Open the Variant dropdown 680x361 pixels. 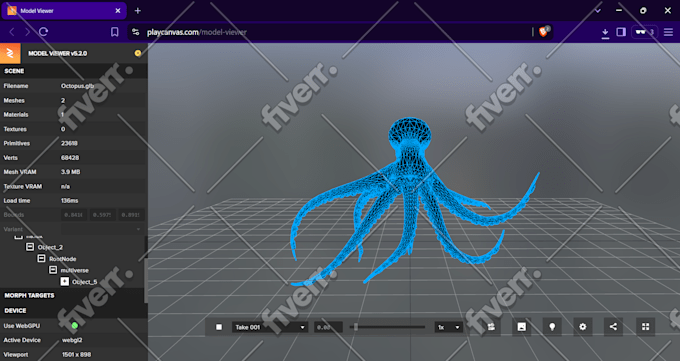click(102, 229)
